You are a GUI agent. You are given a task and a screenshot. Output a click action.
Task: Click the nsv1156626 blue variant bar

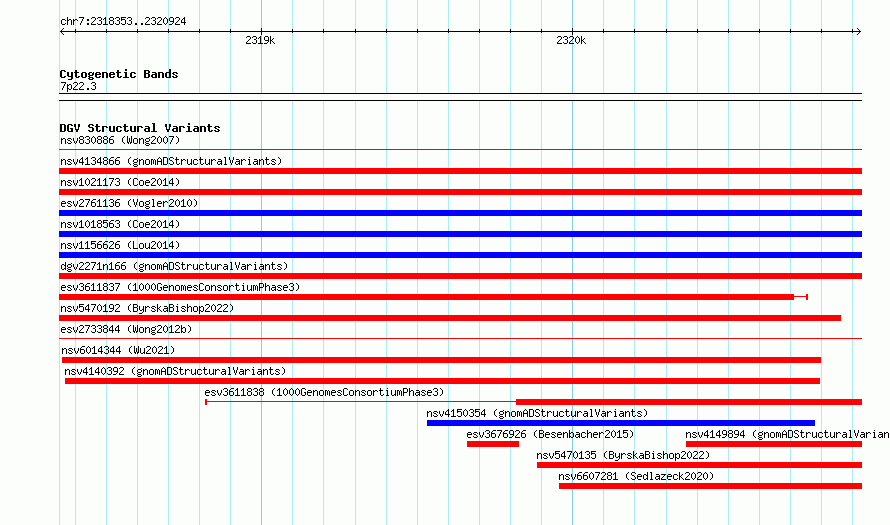pyautogui.click(x=460, y=255)
